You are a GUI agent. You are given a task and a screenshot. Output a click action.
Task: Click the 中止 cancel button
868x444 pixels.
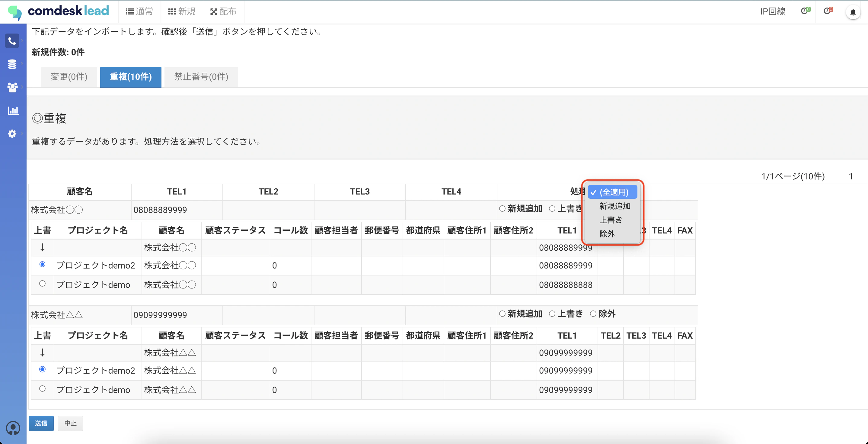pos(70,423)
